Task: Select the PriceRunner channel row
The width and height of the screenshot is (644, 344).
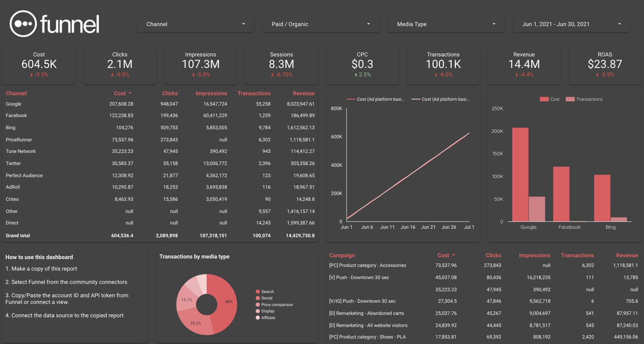Action: tap(160, 140)
